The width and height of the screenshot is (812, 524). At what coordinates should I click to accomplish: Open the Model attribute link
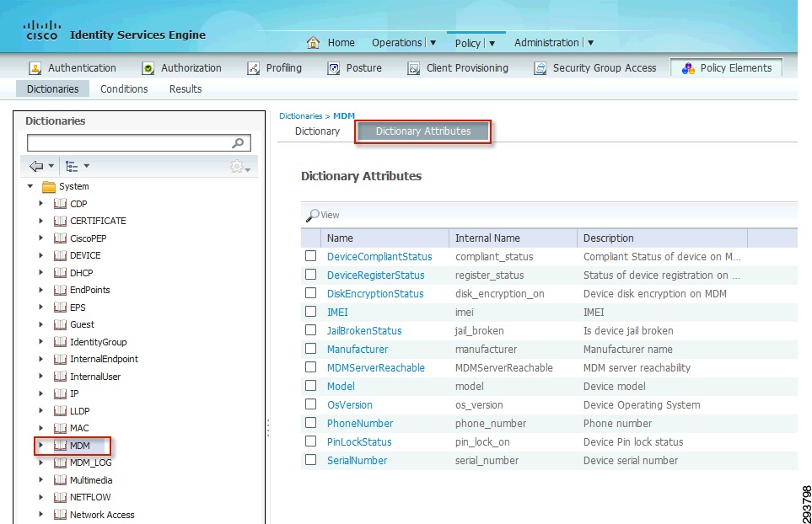(341, 387)
